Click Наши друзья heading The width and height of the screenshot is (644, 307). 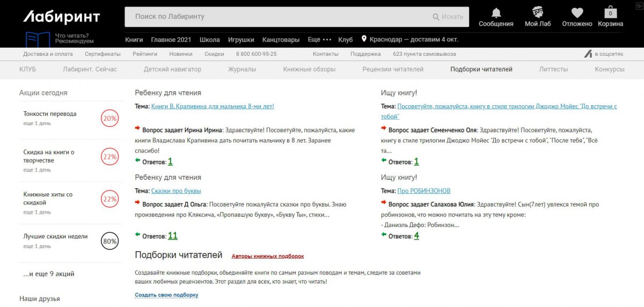(40, 298)
